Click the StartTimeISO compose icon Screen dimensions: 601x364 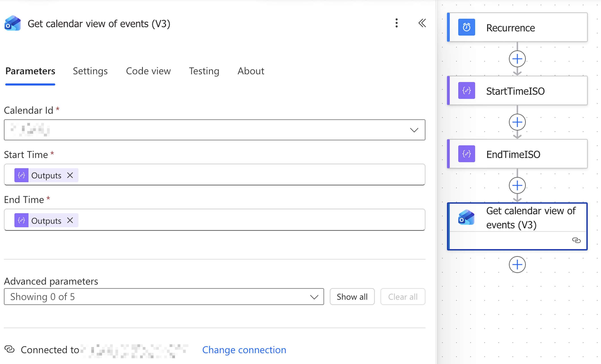(466, 91)
